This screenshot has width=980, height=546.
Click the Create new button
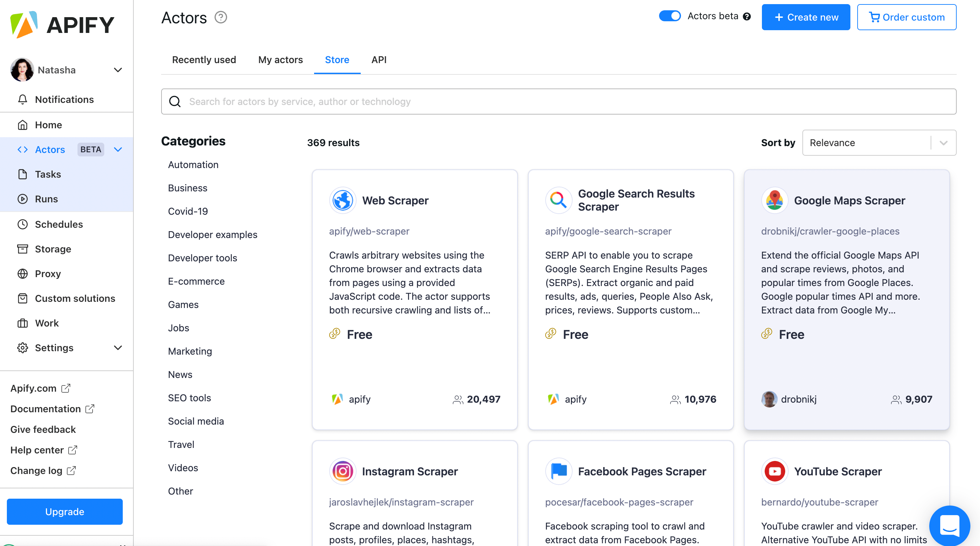806,17
